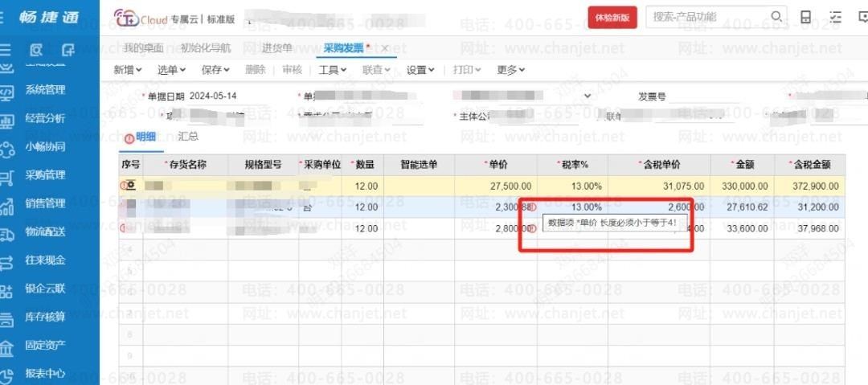Open the 经营分析 sidebar module

click(x=44, y=118)
